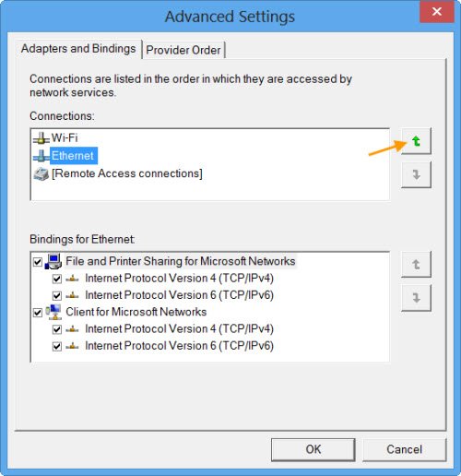Viewport: 461px width, 476px height.
Task: Select the Adapters and Bindings tab
Action: 78,49
